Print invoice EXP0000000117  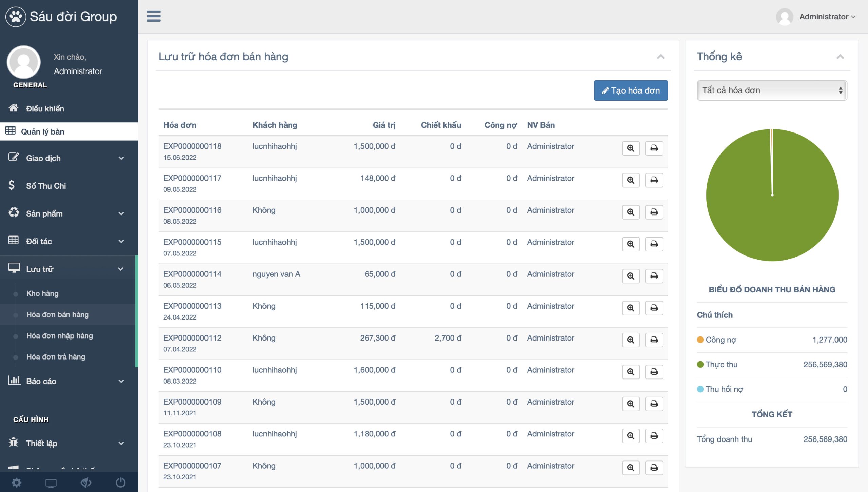point(654,180)
